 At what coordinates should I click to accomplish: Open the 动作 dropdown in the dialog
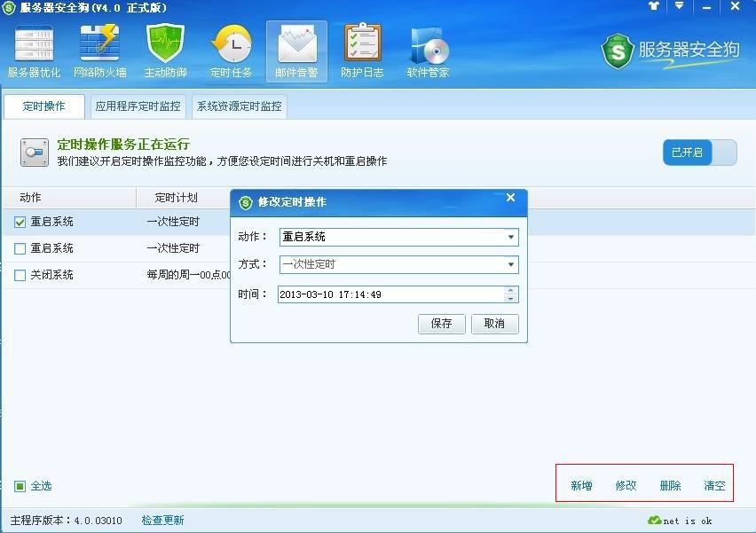(512, 237)
